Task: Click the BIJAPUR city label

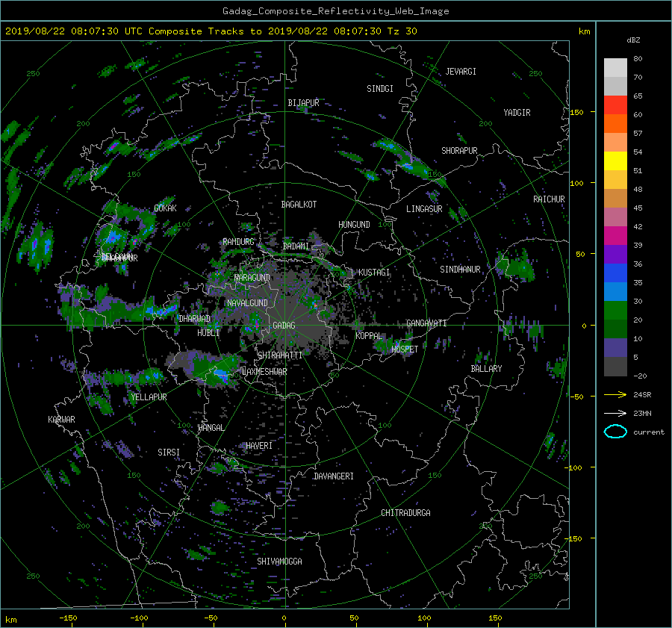Action: (303, 103)
